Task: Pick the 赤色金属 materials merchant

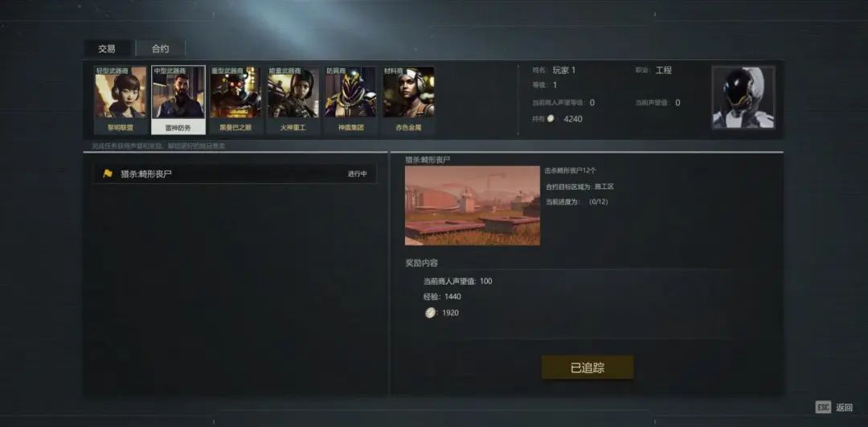Action: [x=408, y=100]
